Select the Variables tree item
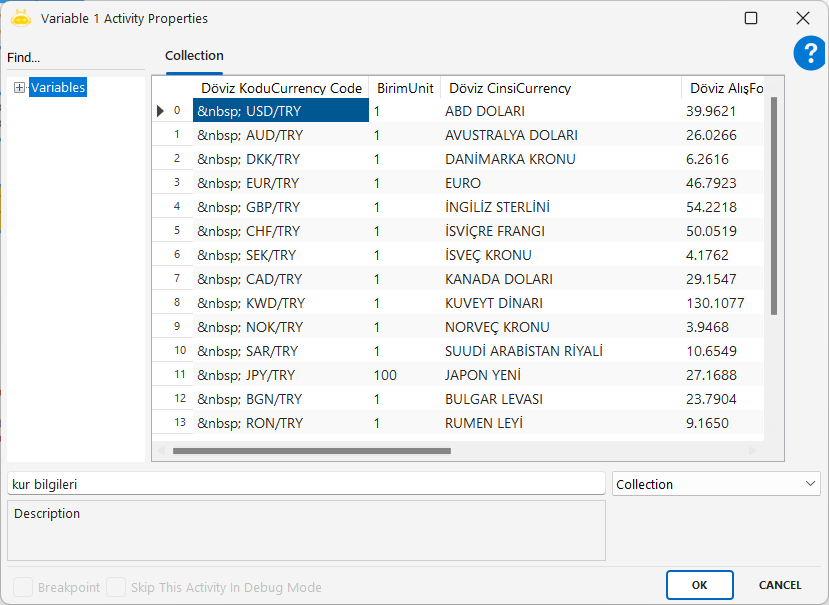829x605 pixels. coord(58,88)
